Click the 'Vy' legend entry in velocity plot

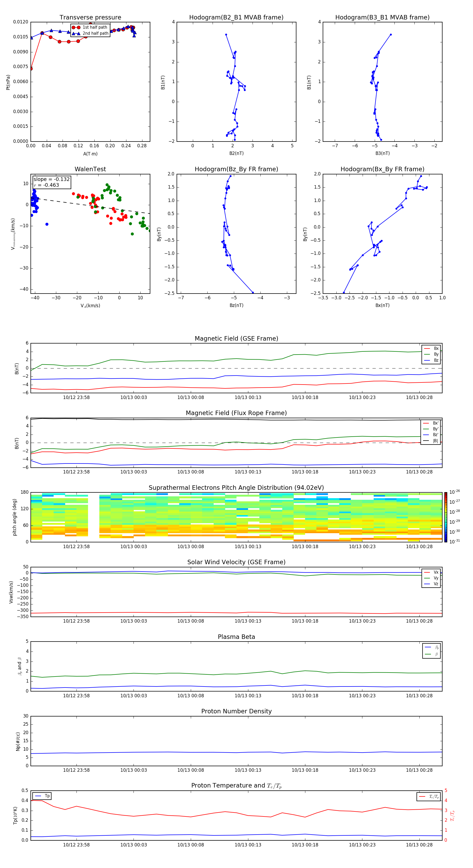tap(431, 578)
